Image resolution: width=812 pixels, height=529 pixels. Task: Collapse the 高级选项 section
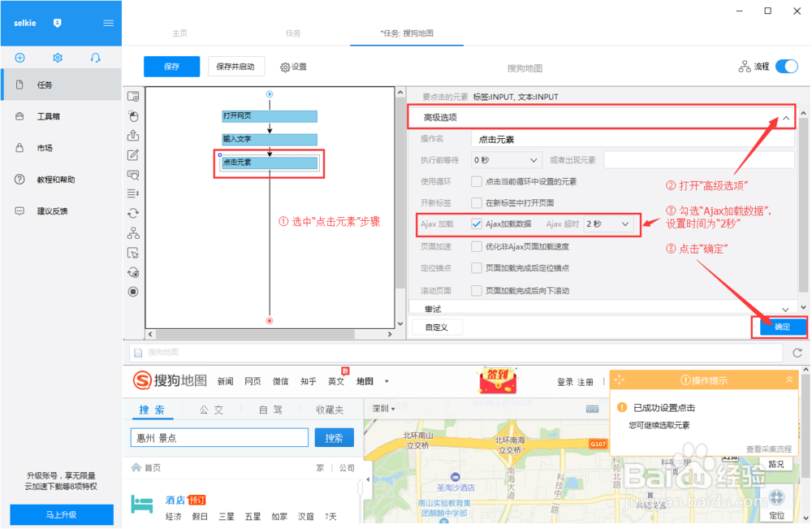point(784,117)
